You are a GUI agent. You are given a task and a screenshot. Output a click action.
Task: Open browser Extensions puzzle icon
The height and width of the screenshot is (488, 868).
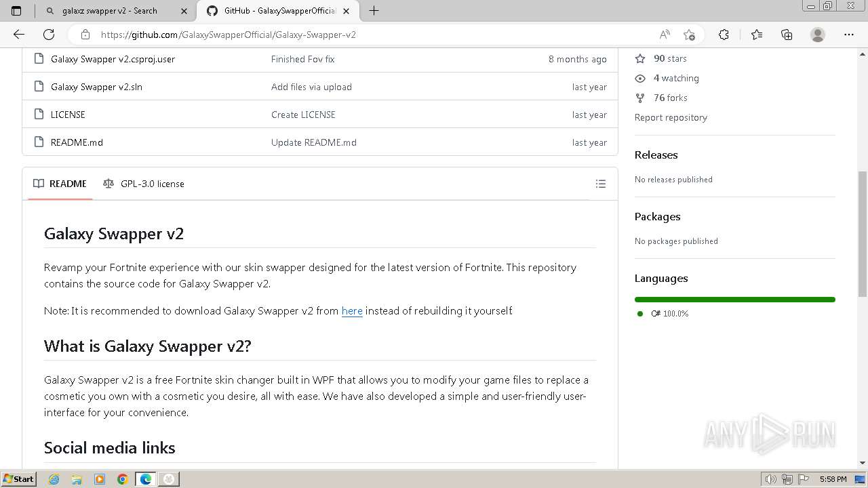coord(724,35)
